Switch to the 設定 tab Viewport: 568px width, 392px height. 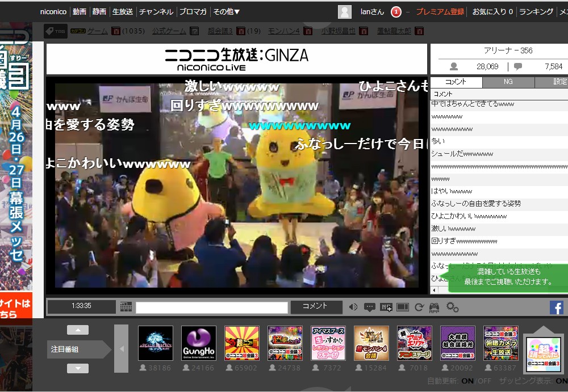point(552,82)
